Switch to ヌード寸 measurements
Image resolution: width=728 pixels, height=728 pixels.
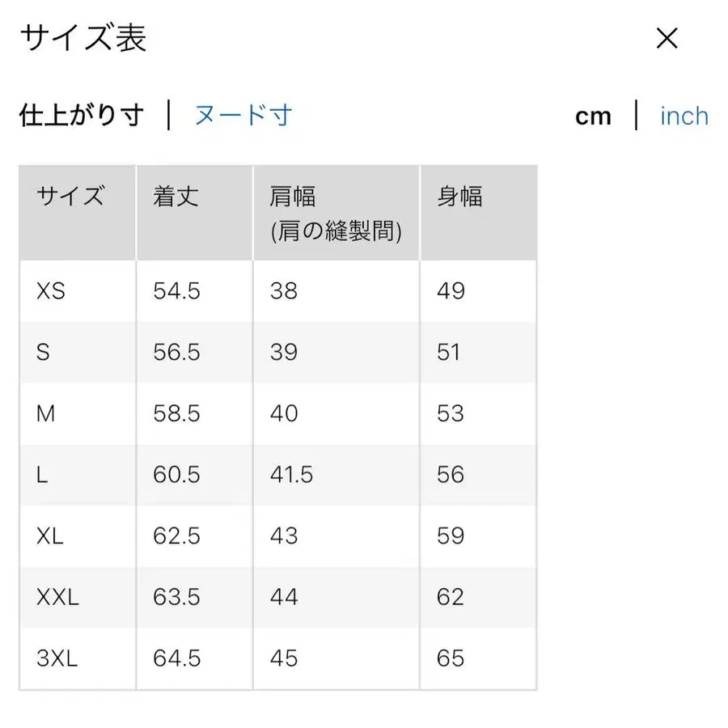242,116
